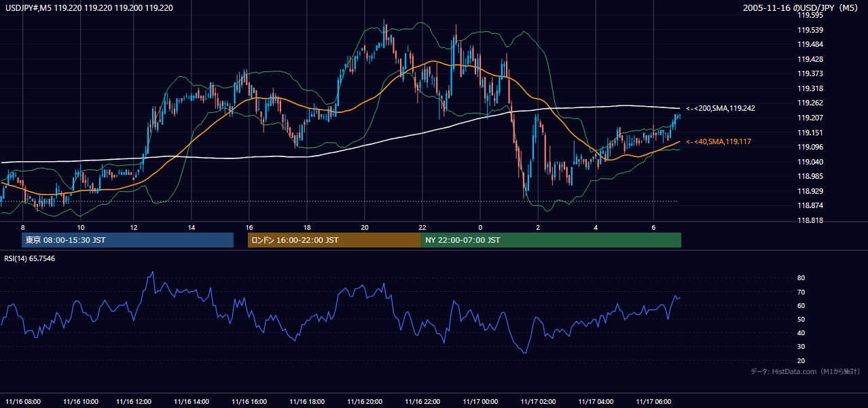The height and width of the screenshot is (408, 868).
Task: Click price axis label 119.373
Action: point(810,73)
